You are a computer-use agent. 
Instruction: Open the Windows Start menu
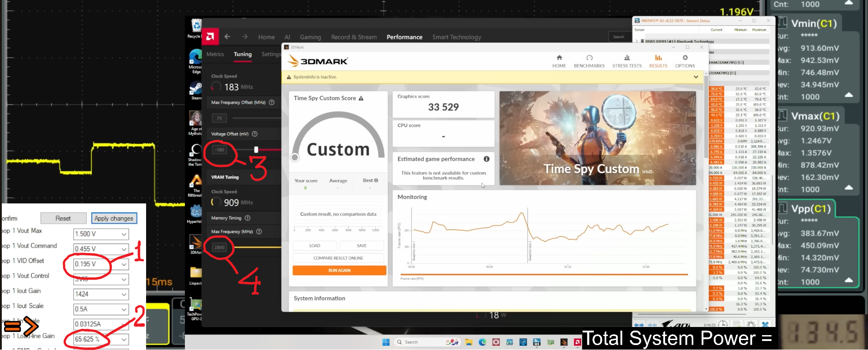pos(386,342)
